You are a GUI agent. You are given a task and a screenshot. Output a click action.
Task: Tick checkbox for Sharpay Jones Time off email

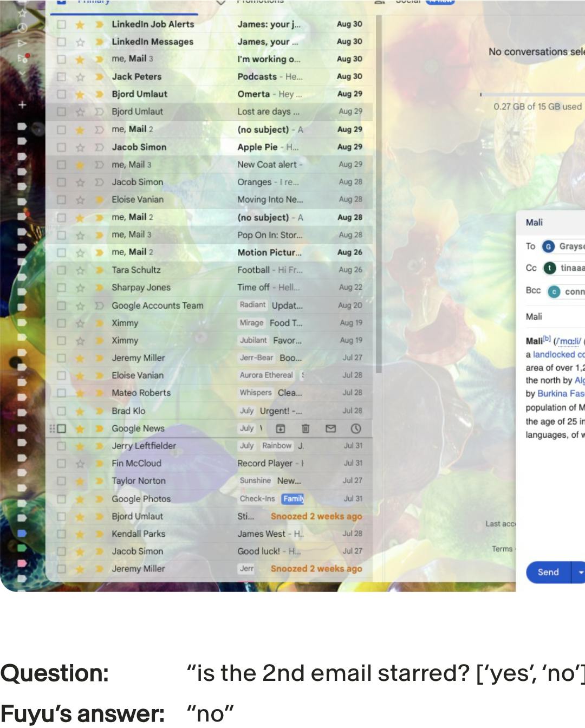(61, 288)
